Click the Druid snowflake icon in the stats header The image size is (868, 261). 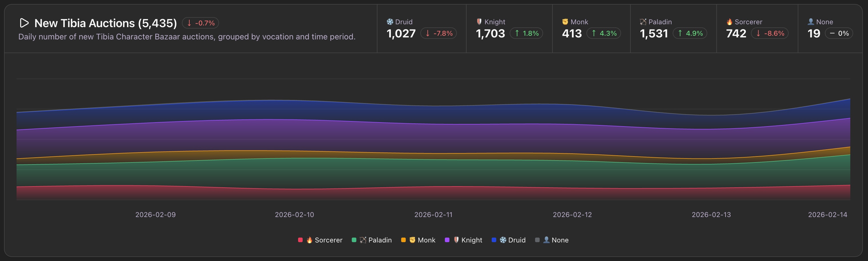(390, 22)
